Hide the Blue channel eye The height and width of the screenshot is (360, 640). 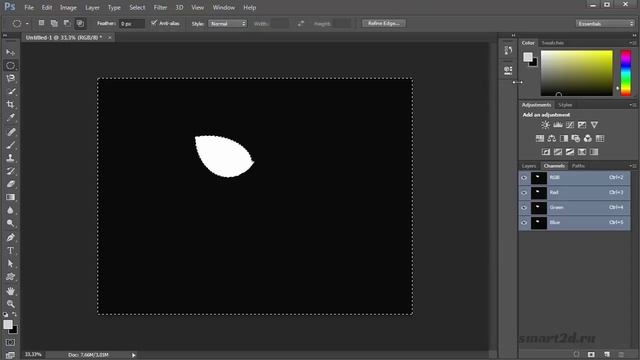coord(524,223)
